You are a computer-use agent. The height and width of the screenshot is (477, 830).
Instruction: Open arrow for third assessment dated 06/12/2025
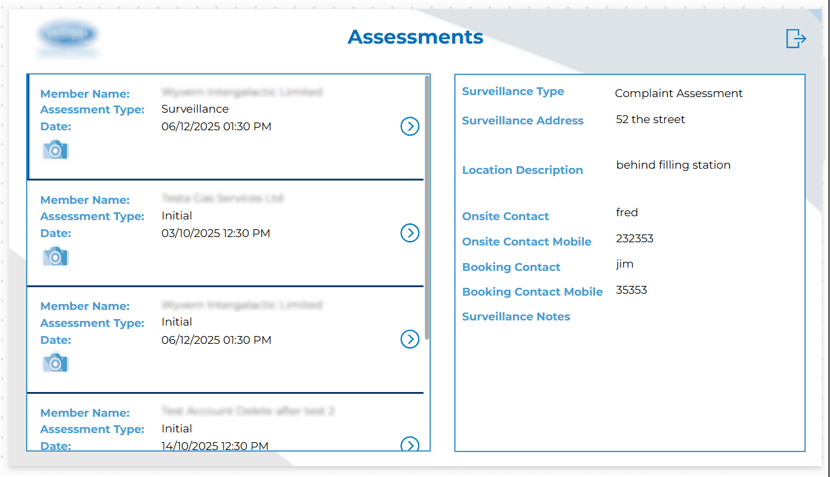[x=409, y=339]
